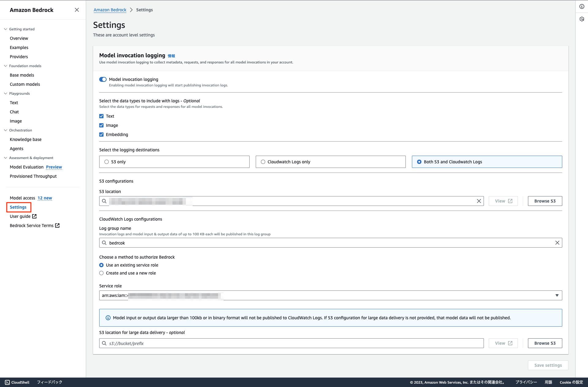Click View button for S3 location
Screen dimensions: 588x387
(503, 201)
